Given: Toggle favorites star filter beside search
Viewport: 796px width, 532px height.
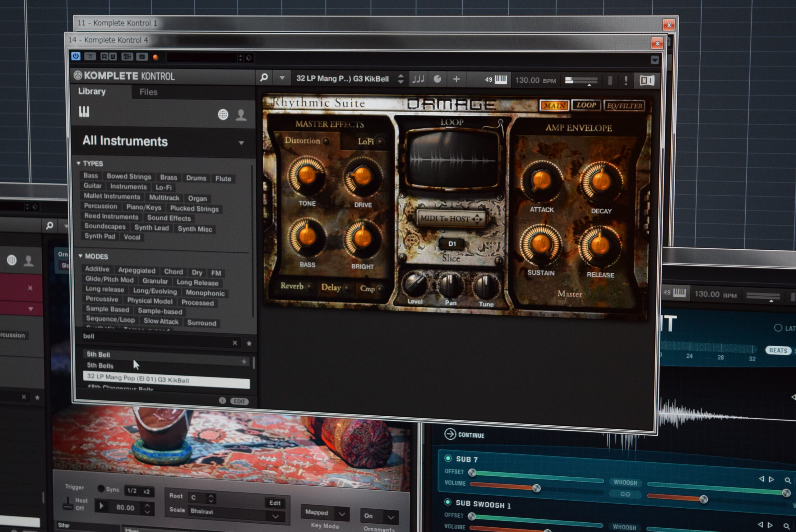Looking at the screenshot, I should [x=249, y=344].
